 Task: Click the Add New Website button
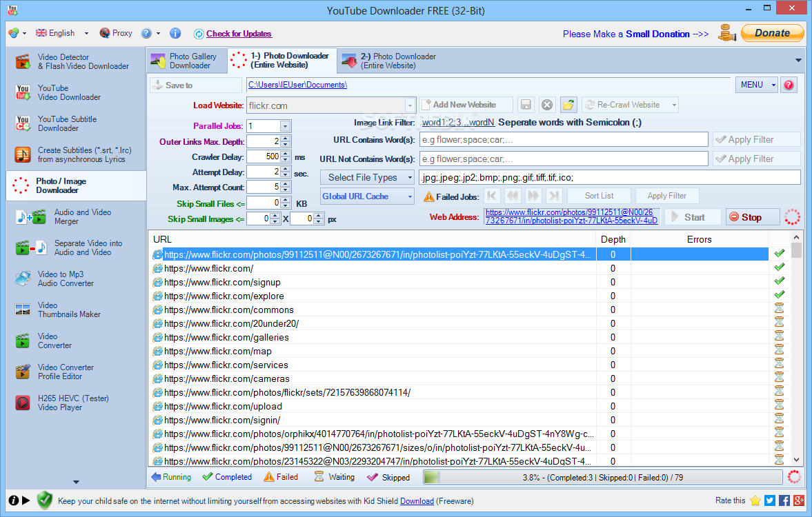466,105
